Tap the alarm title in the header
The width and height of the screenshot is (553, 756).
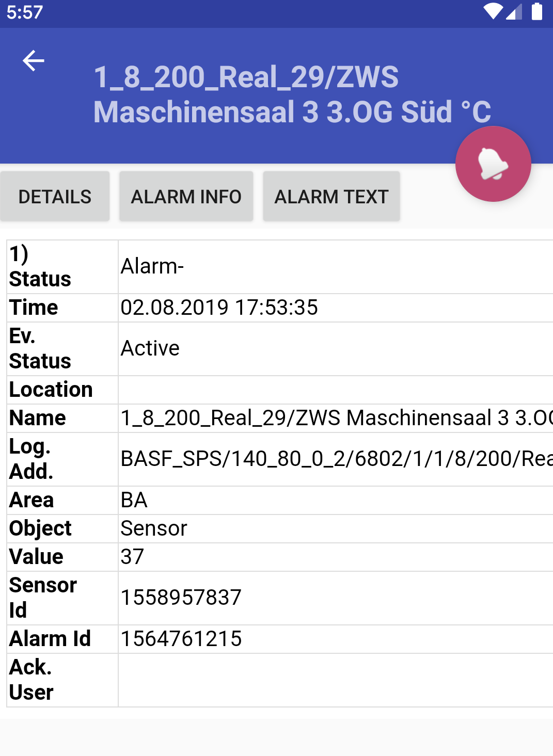292,94
